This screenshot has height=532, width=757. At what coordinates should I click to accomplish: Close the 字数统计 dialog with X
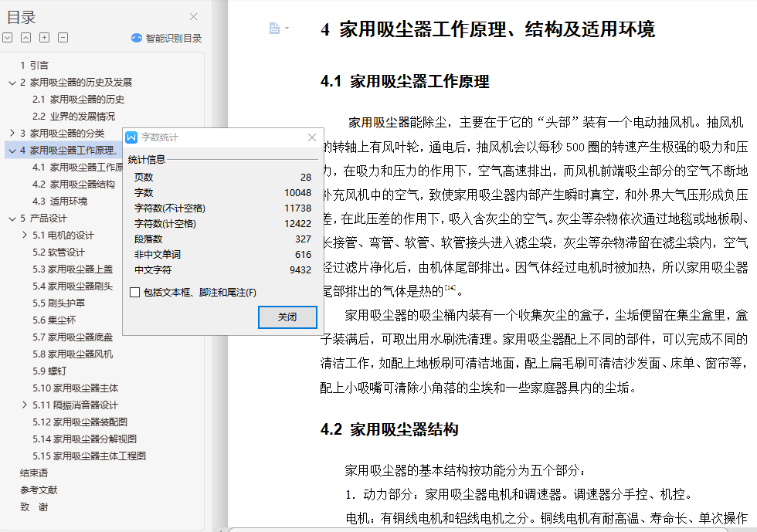click(x=312, y=137)
